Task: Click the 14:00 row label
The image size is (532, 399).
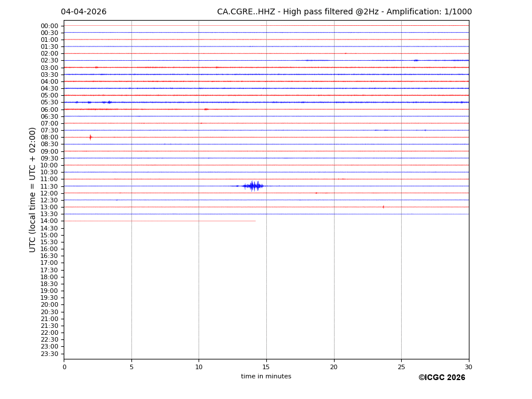Action: click(49, 221)
